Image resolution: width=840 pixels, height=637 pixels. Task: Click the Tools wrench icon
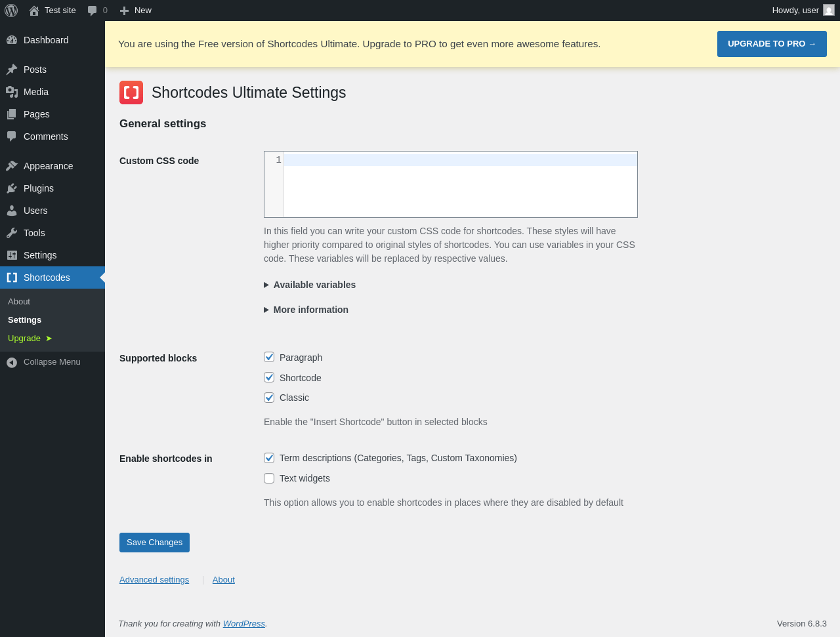12,233
